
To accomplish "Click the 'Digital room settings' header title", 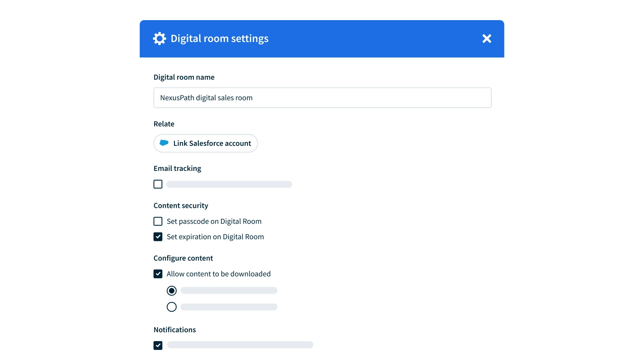I will coord(219,39).
